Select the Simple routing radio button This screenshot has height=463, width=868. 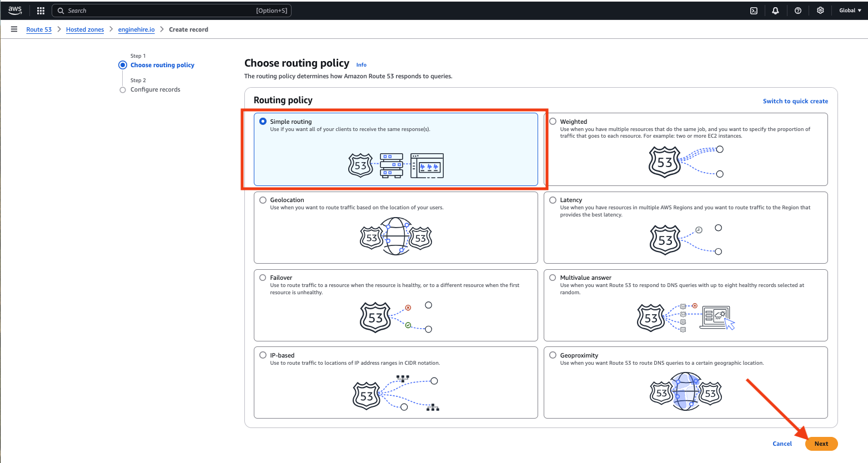(x=263, y=122)
